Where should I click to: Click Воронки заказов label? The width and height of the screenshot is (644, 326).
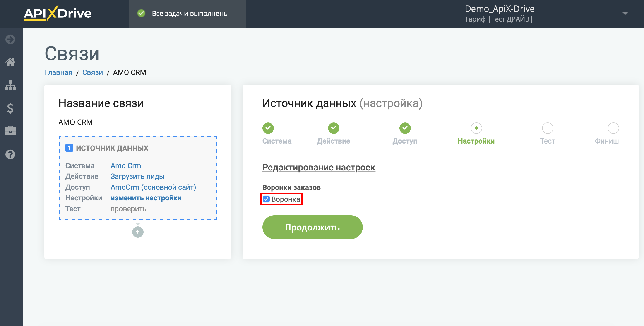point(291,187)
